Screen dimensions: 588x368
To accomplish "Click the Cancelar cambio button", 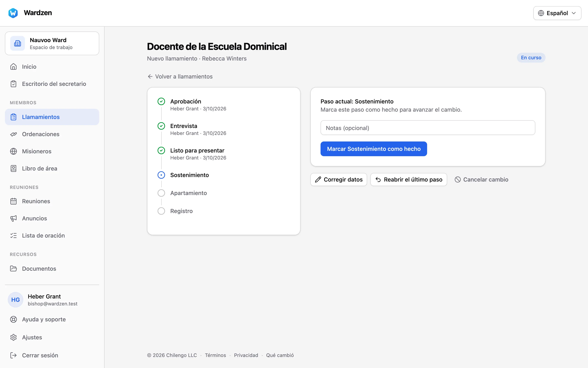I will [481, 180].
